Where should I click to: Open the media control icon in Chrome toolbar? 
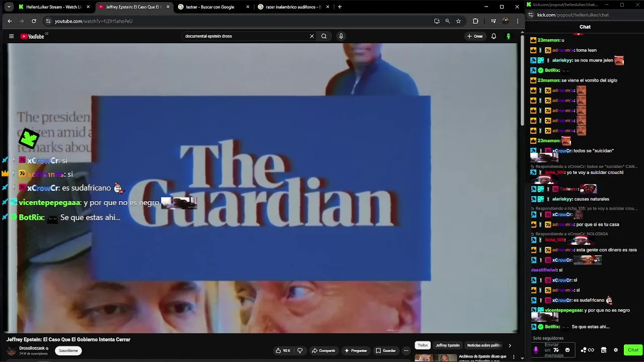click(493, 21)
